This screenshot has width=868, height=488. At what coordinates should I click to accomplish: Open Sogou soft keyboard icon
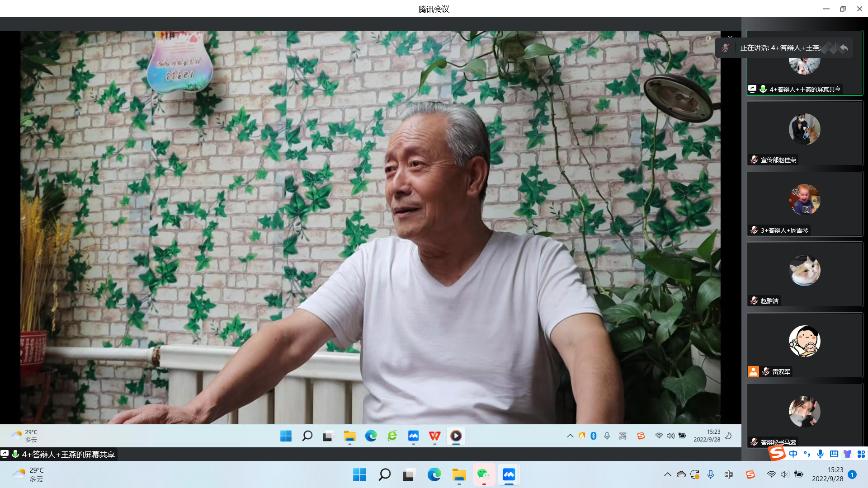click(x=834, y=454)
